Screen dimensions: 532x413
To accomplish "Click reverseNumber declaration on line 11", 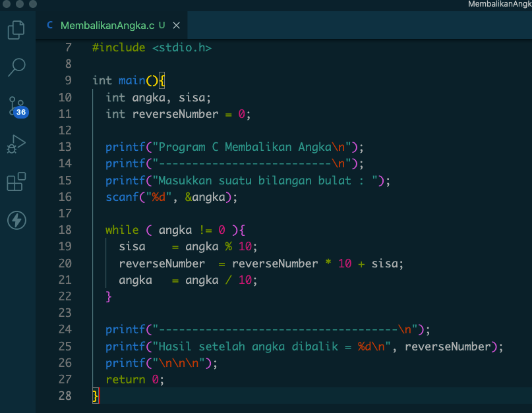I will 175,114.
